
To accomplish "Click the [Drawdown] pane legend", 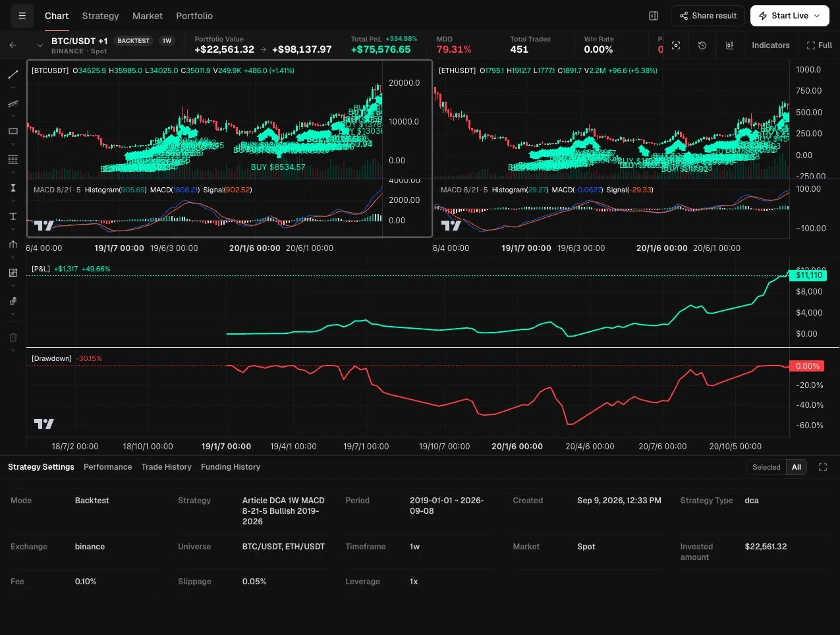I will (67, 358).
